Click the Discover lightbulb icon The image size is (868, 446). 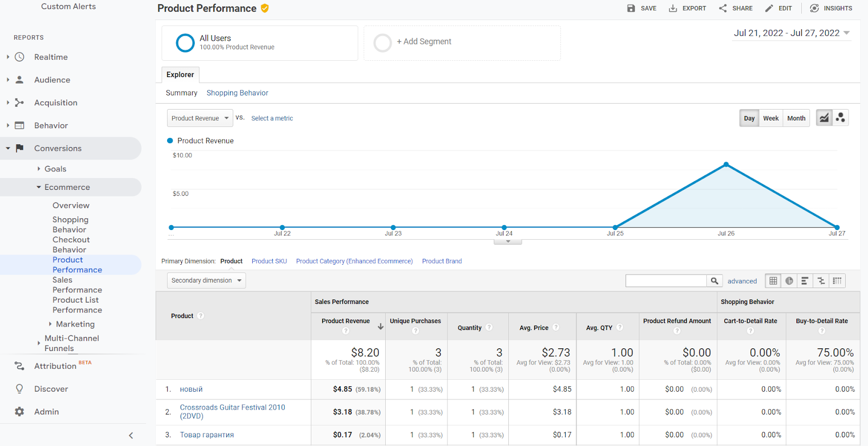click(20, 389)
